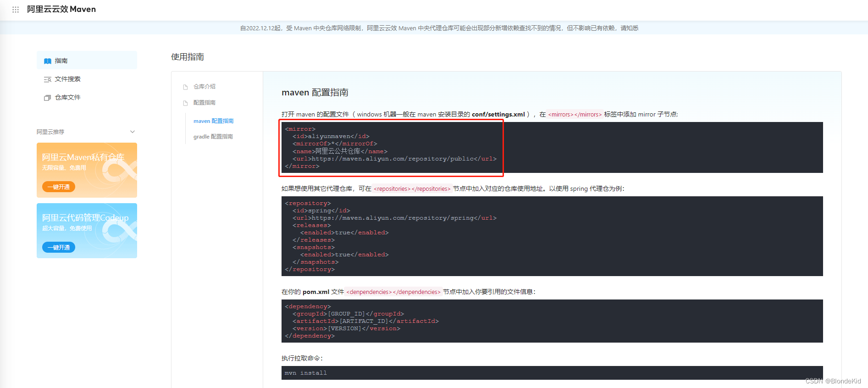
Task: Click the copy icon beside 仓库文件
Action: [x=47, y=98]
